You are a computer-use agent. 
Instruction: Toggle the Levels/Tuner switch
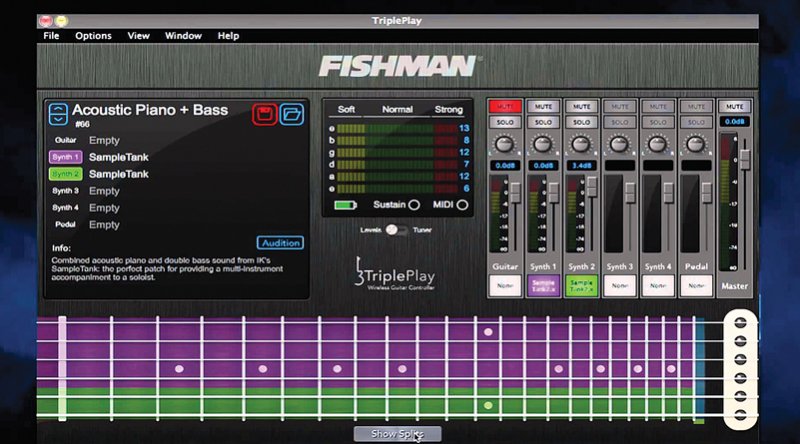(x=397, y=230)
